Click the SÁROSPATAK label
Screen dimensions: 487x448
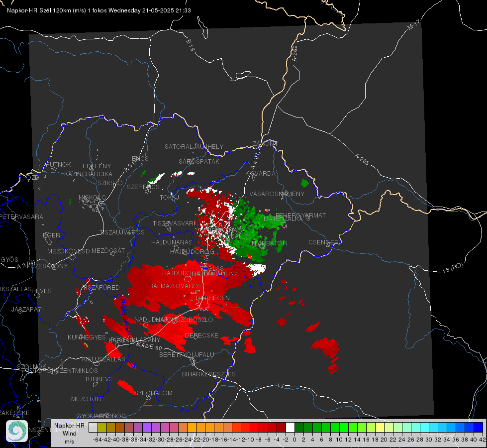tap(199, 161)
